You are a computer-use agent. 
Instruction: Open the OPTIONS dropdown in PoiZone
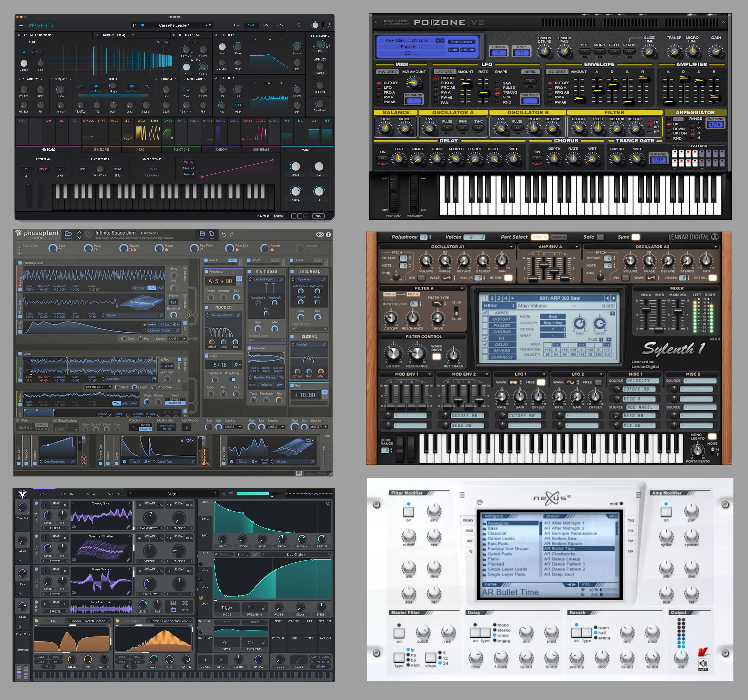pyautogui.click(x=462, y=42)
